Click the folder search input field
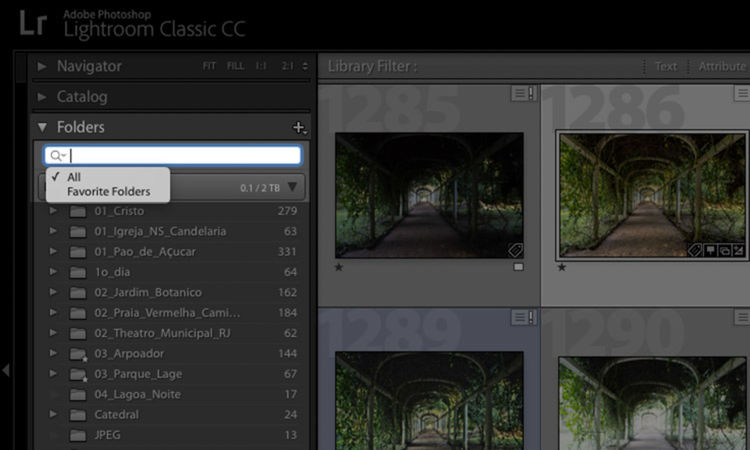This screenshot has width=750, height=450. tap(173, 155)
